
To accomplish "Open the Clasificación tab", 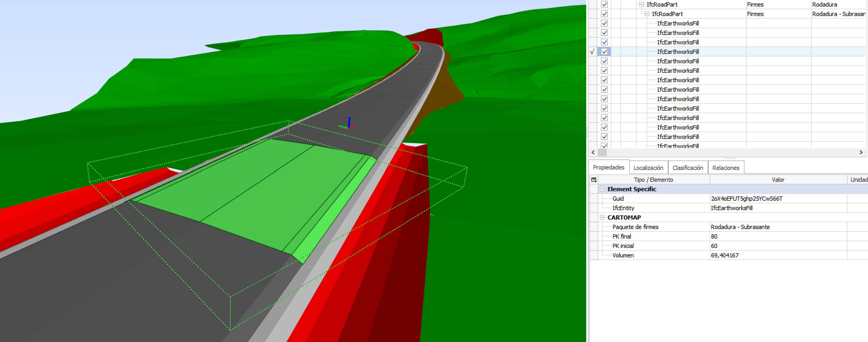I will pyautogui.click(x=687, y=168).
